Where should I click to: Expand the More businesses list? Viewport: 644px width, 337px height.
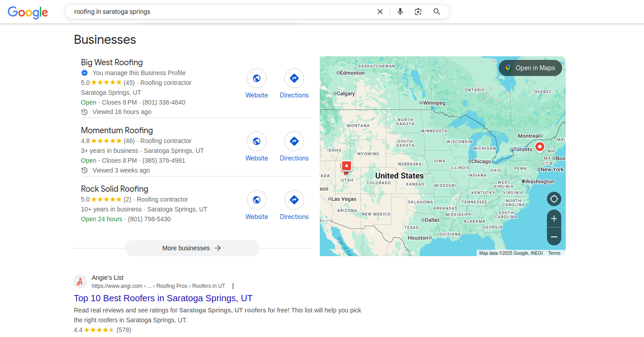[x=192, y=248]
